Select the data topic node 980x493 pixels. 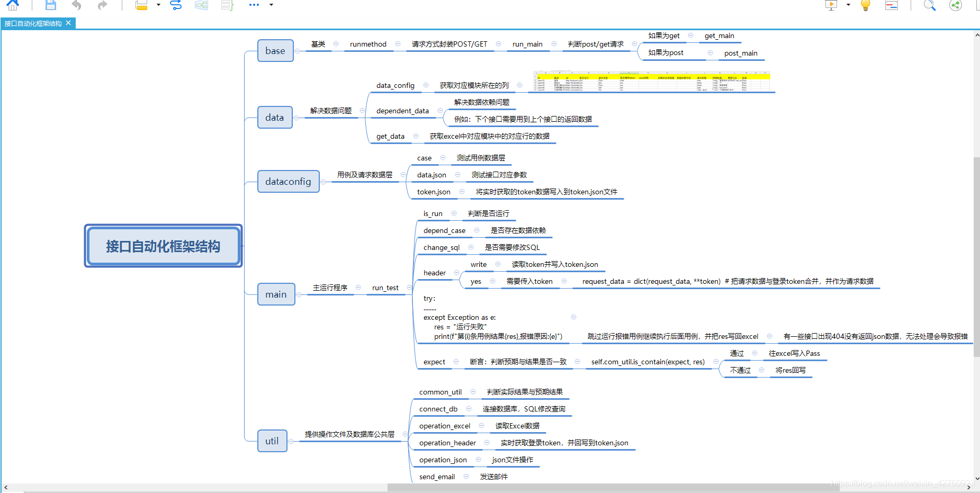[x=275, y=118]
